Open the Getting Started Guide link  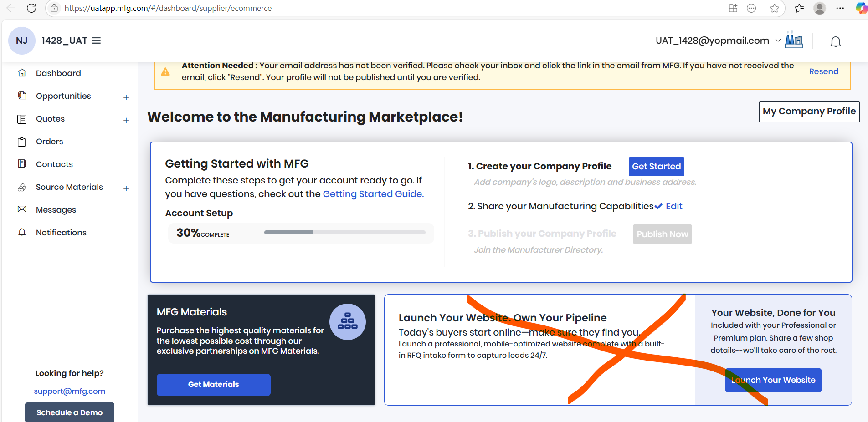[373, 194]
